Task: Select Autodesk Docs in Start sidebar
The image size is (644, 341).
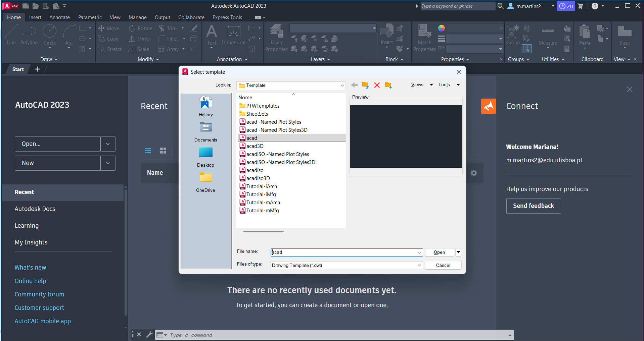Action: click(x=35, y=209)
